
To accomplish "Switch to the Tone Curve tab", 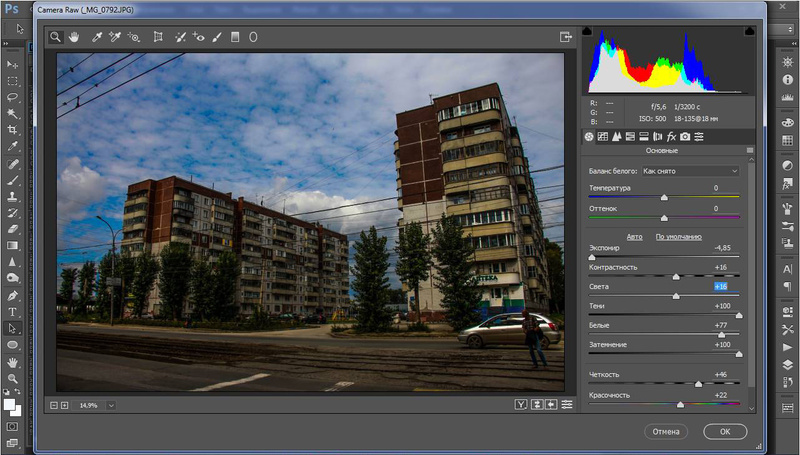I will pos(603,136).
